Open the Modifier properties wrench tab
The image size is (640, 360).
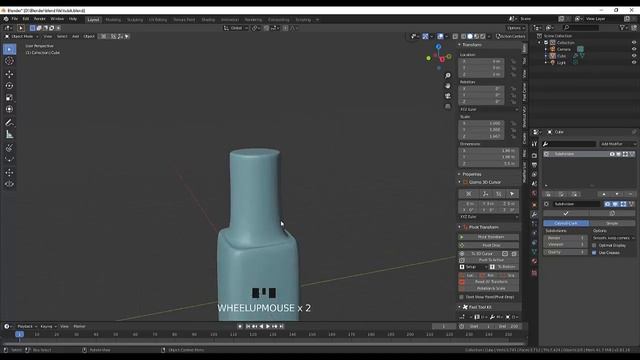click(534, 214)
